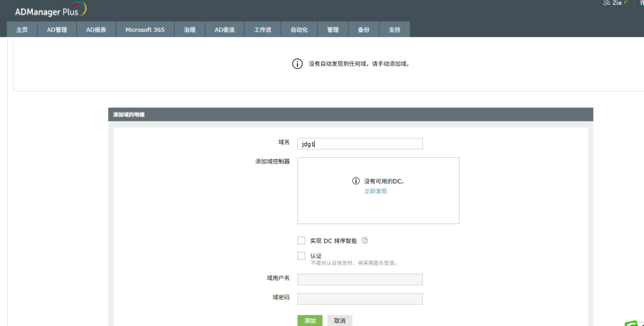The image size is (644, 326).
Task: Open the AD委派 tab
Action: tap(225, 30)
